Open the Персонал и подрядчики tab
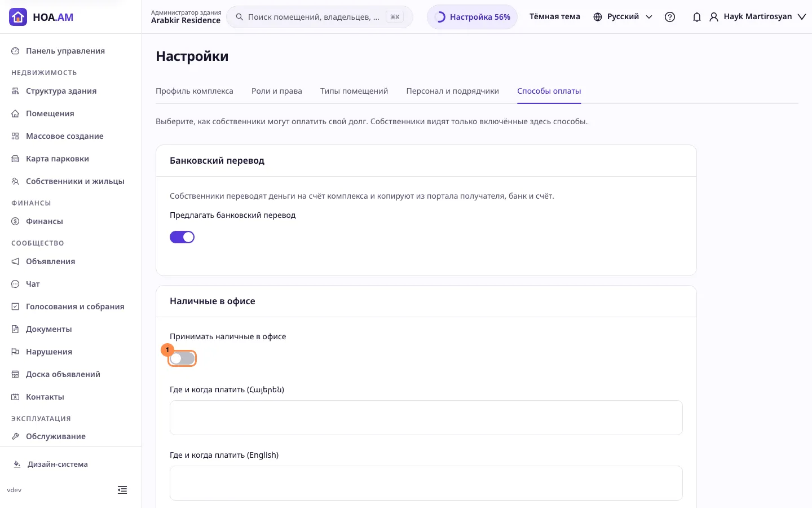Viewport: 812px width, 508px height. tap(453, 91)
